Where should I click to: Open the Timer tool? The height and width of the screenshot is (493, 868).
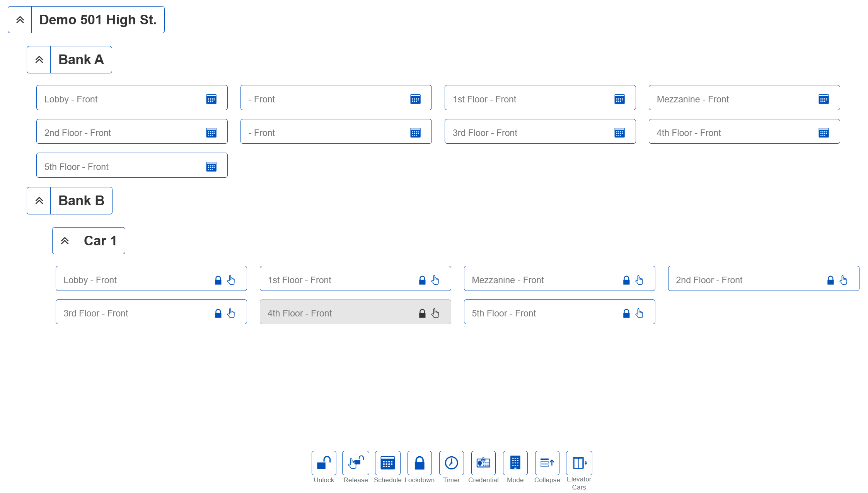[x=451, y=462]
